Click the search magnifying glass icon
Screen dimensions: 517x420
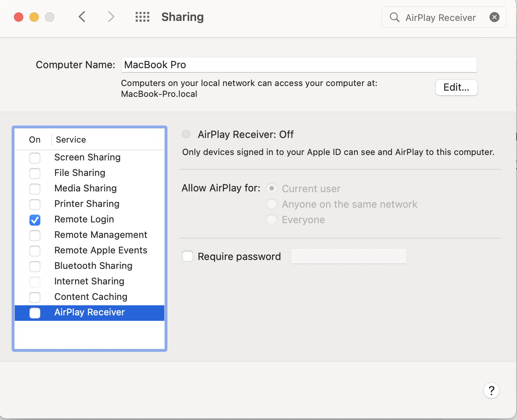(395, 17)
